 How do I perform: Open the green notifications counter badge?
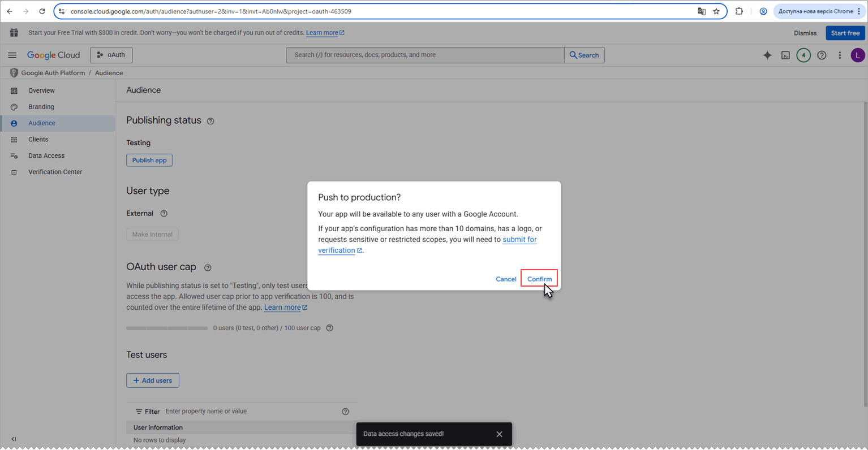tap(803, 55)
